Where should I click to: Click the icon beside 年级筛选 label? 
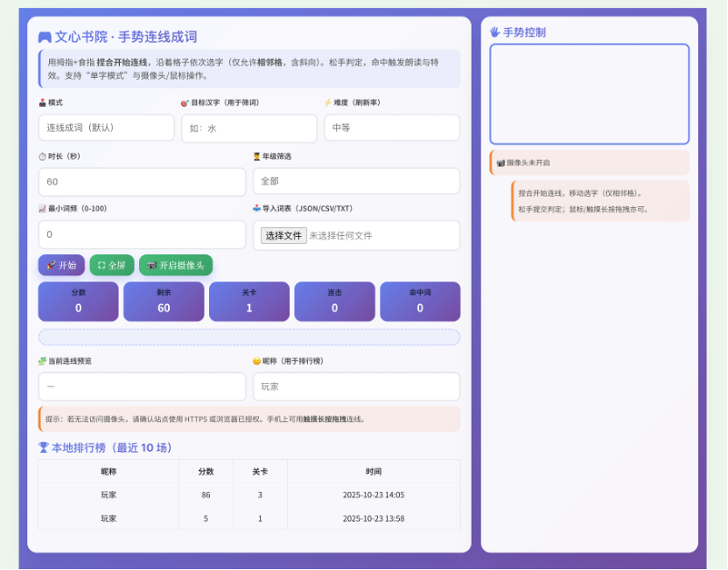tap(256, 156)
